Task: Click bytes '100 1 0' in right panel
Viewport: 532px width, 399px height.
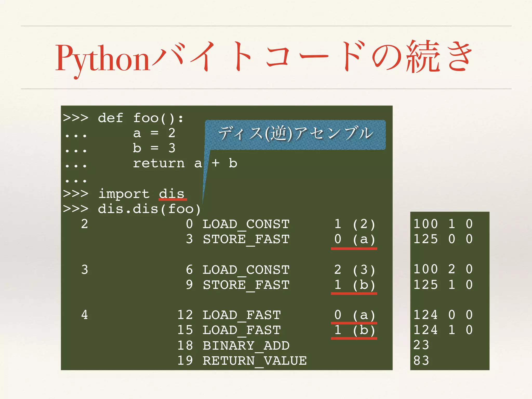Action: tap(443, 224)
